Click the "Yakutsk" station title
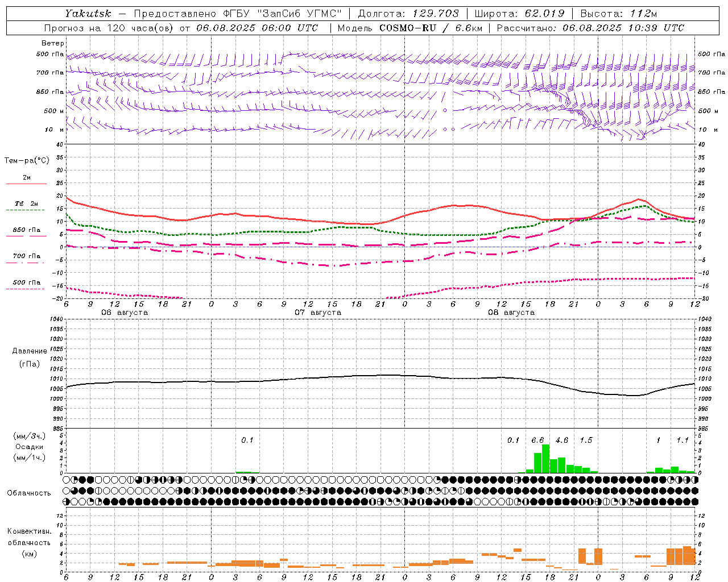Image resolution: width=728 pixels, height=582 pixels. pos(88,14)
